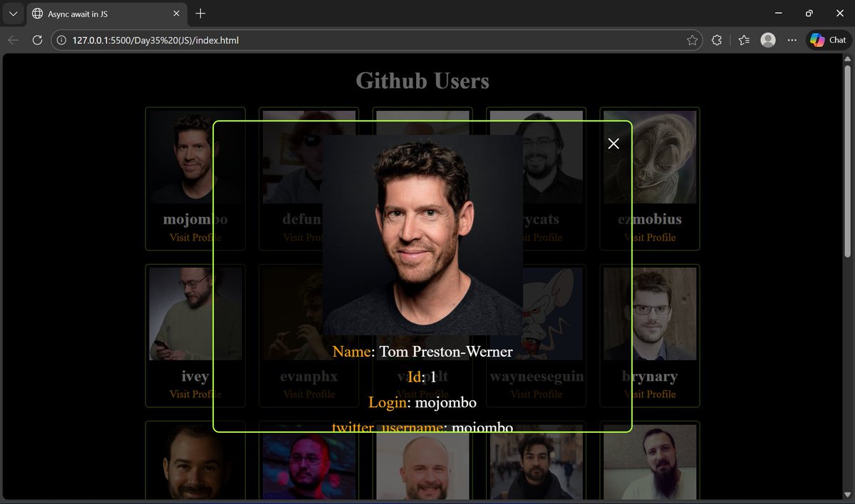Go back using the browser arrow
This screenshot has width=855, height=504.
click(x=13, y=41)
